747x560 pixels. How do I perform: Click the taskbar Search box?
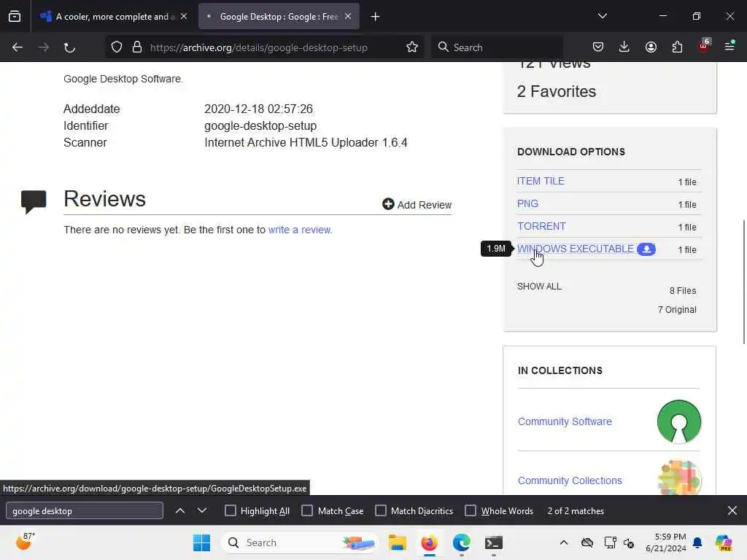point(299,542)
